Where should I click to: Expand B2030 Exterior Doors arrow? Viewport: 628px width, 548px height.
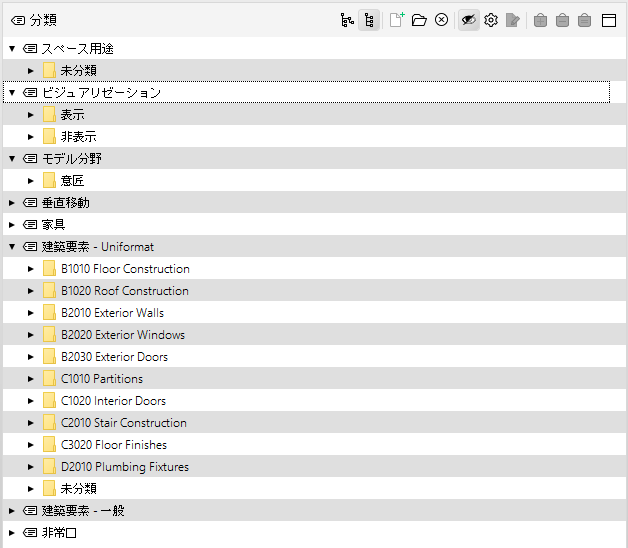click(x=30, y=357)
